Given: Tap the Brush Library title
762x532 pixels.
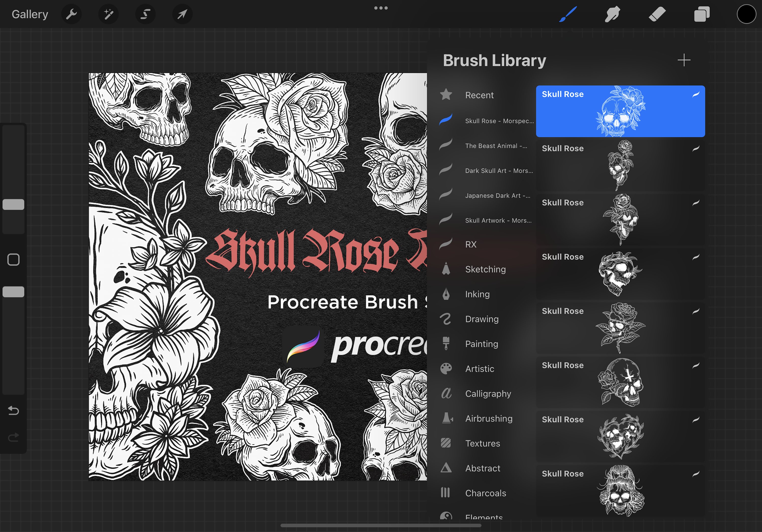Looking at the screenshot, I should [494, 60].
